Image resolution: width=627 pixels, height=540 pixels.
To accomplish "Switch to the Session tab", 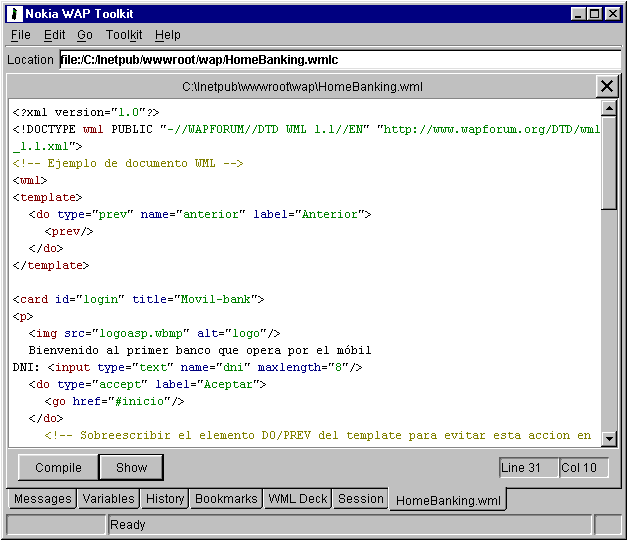I will coord(361,499).
